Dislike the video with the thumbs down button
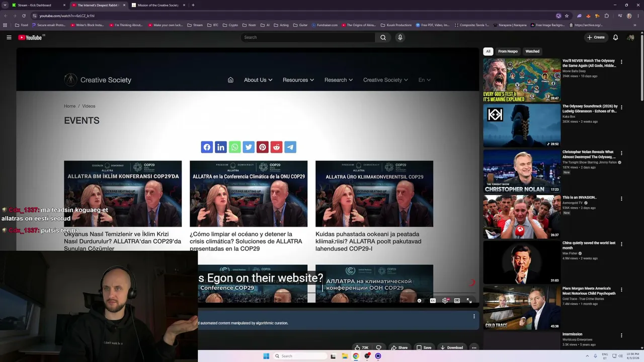The width and height of the screenshot is (644, 362). click(x=379, y=347)
